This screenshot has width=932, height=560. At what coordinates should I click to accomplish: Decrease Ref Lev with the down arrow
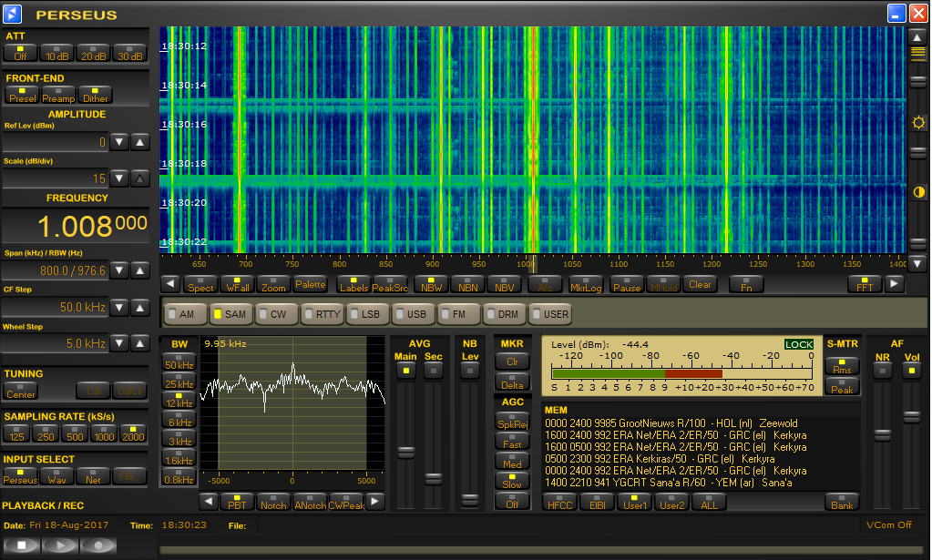tap(118, 142)
